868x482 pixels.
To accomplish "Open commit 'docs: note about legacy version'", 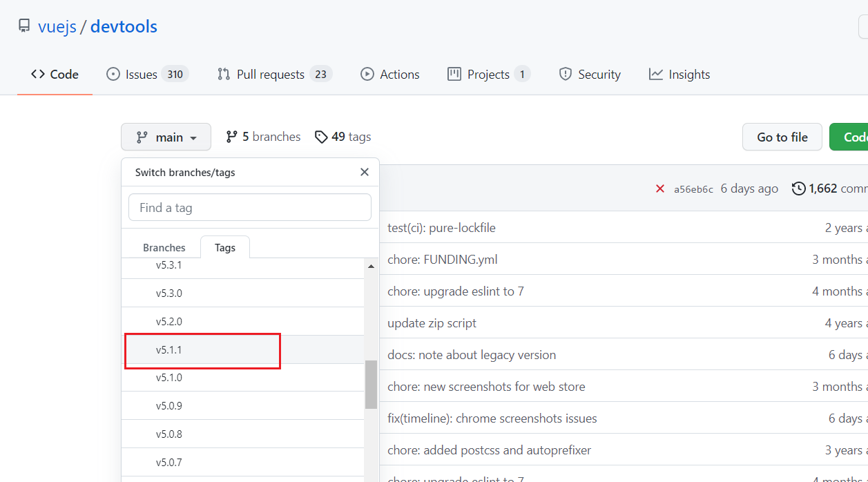I will 472,355.
